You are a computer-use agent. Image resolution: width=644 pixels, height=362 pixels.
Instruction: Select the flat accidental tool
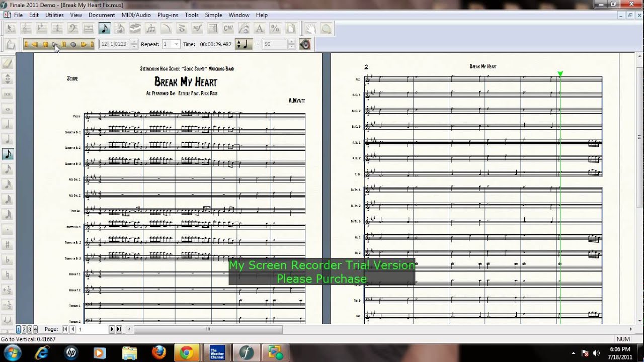pos(8,260)
